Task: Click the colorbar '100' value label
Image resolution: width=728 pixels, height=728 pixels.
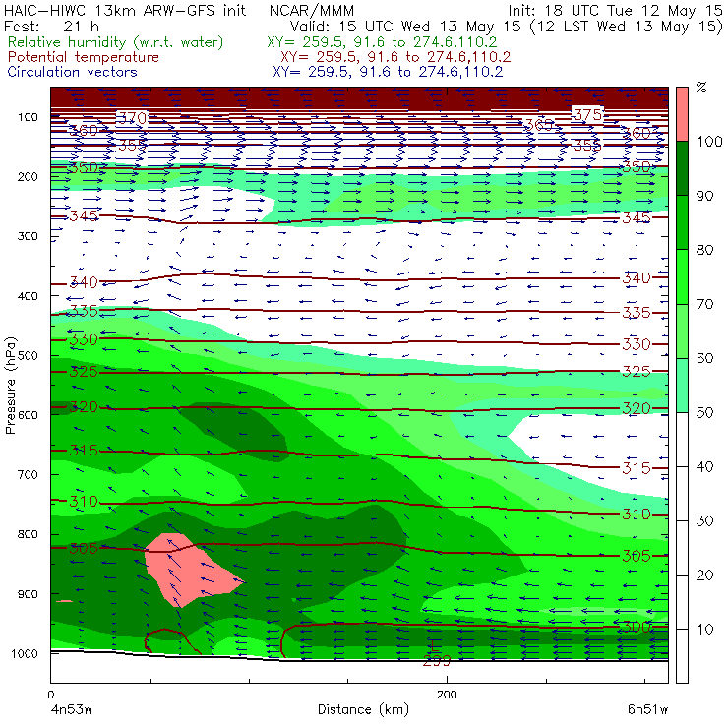Action: tap(710, 141)
